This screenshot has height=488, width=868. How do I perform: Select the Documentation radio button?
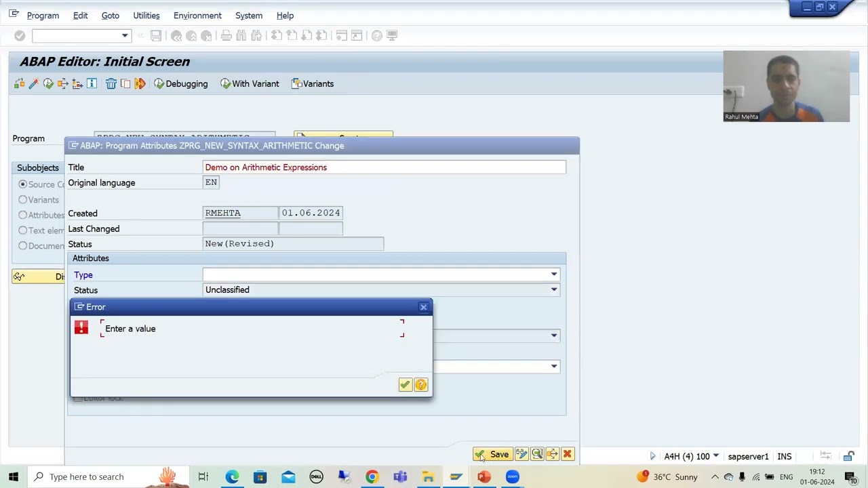[23, 246]
